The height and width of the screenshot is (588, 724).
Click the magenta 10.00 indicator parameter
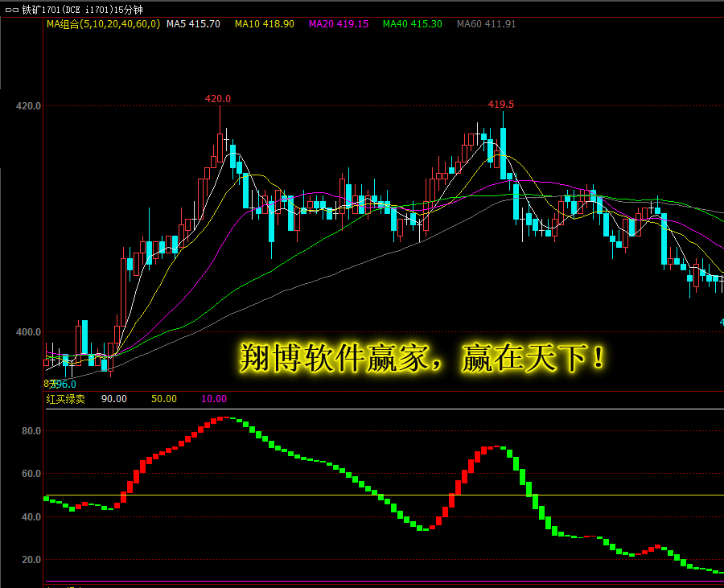tap(214, 399)
